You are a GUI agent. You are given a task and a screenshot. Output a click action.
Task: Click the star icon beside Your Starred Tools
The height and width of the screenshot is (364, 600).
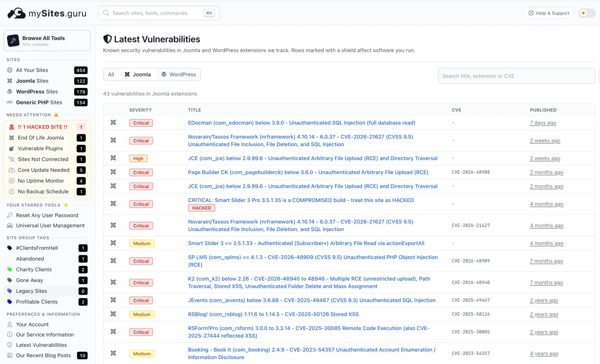click(66, 205)
